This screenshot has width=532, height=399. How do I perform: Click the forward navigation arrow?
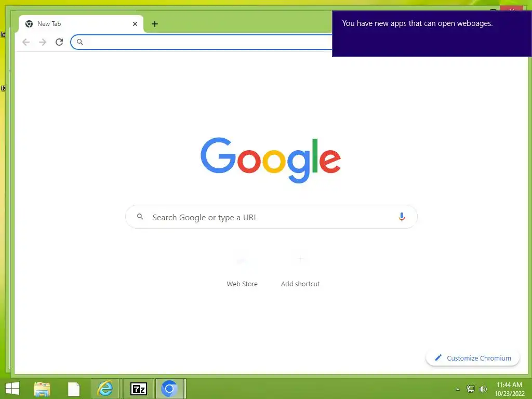(43, 42)
